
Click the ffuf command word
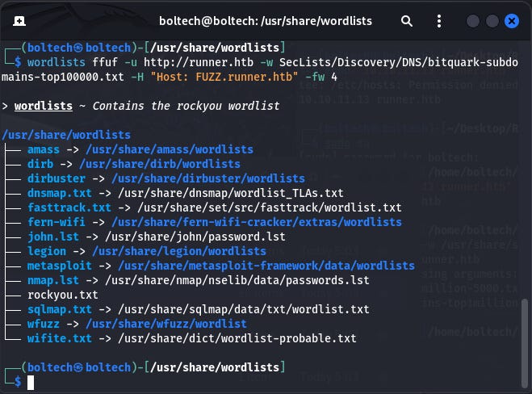point(105,62)
